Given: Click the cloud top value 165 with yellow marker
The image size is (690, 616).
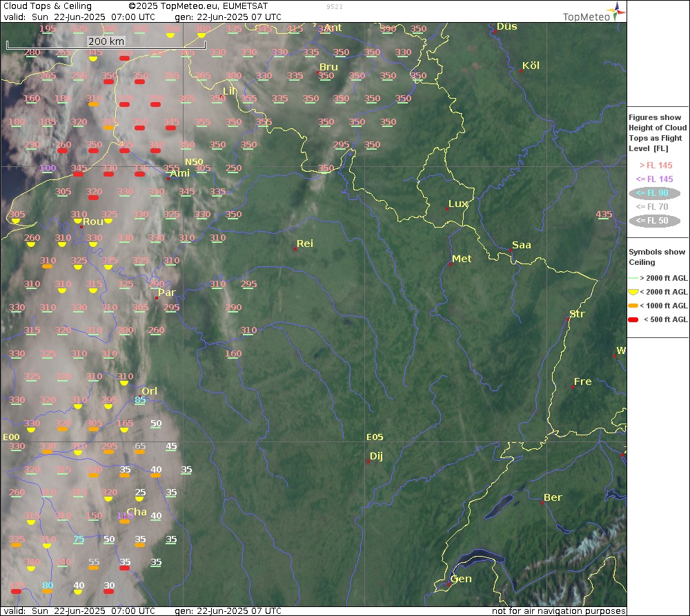Looking at the screenshot, I should tap(125, 423).
